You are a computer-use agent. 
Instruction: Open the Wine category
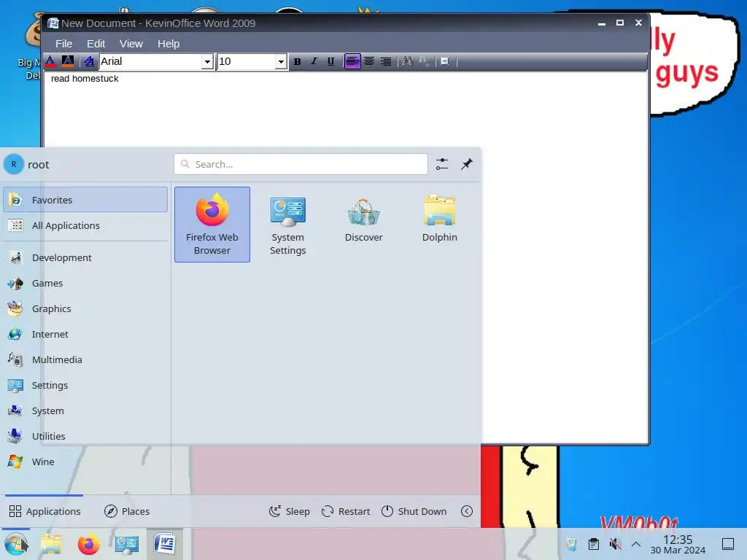click(x=85, y=462)
